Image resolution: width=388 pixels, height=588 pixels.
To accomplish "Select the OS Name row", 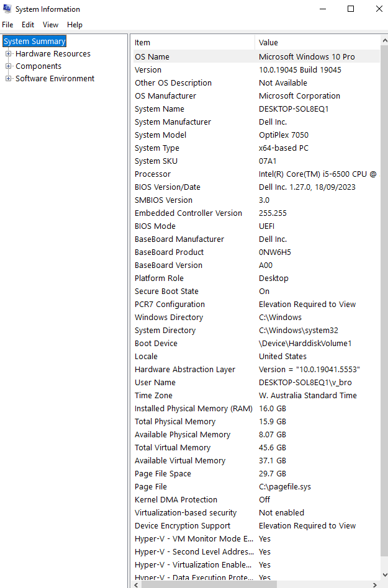I will (255, 56).
